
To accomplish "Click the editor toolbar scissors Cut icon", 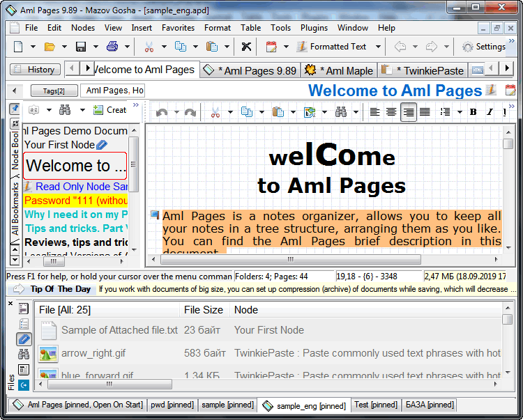I will [x=215, y=112].
